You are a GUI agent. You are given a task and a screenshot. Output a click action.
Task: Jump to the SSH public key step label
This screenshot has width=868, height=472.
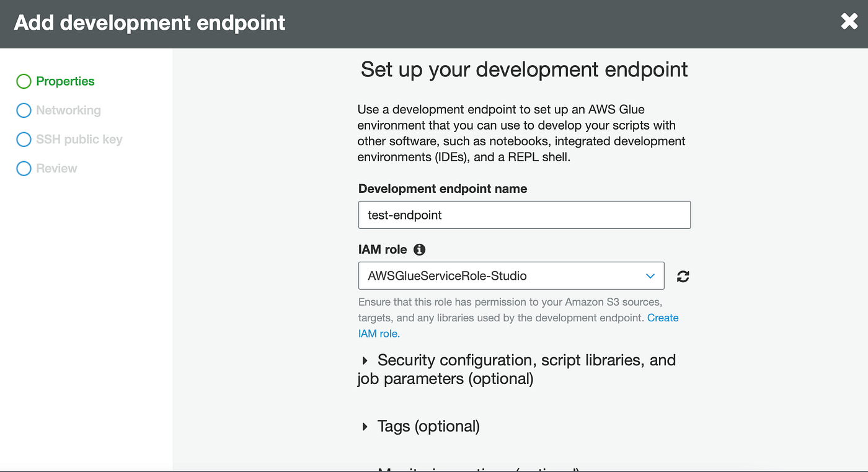tap(79, 140)
